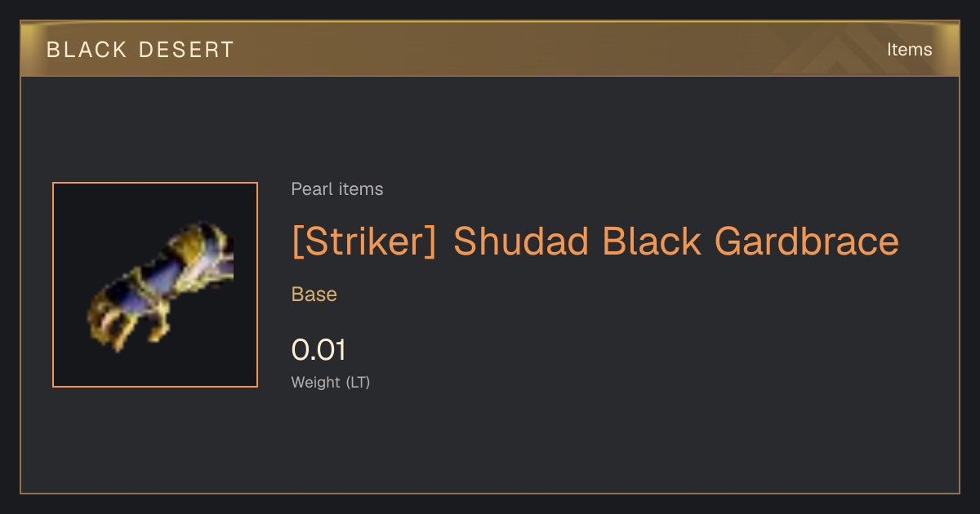
Task: Click the word Gardbrace in the title
Action: pos(807,241)
